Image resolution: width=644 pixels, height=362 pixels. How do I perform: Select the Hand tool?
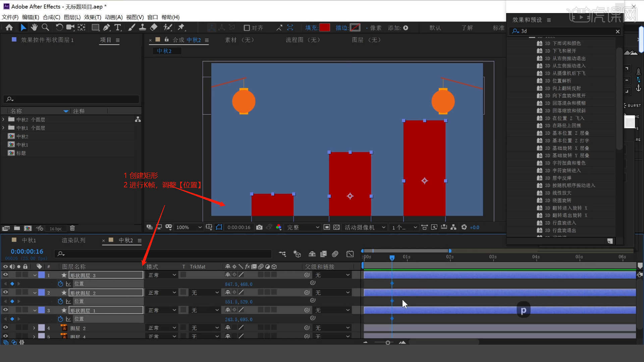34,27
